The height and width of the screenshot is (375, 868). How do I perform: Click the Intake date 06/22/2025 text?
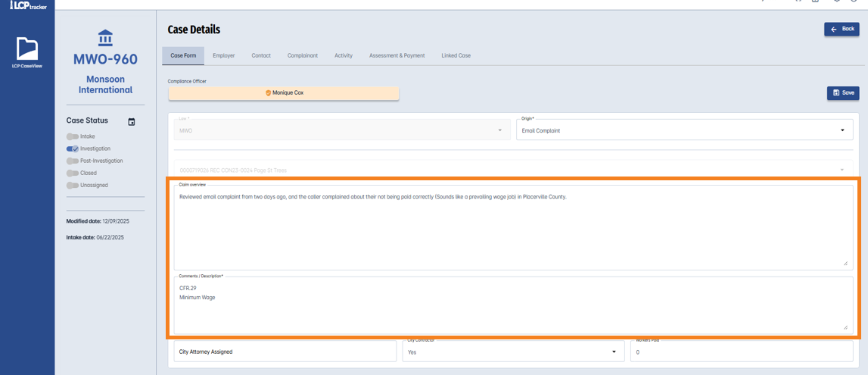(x=95, y=237)
